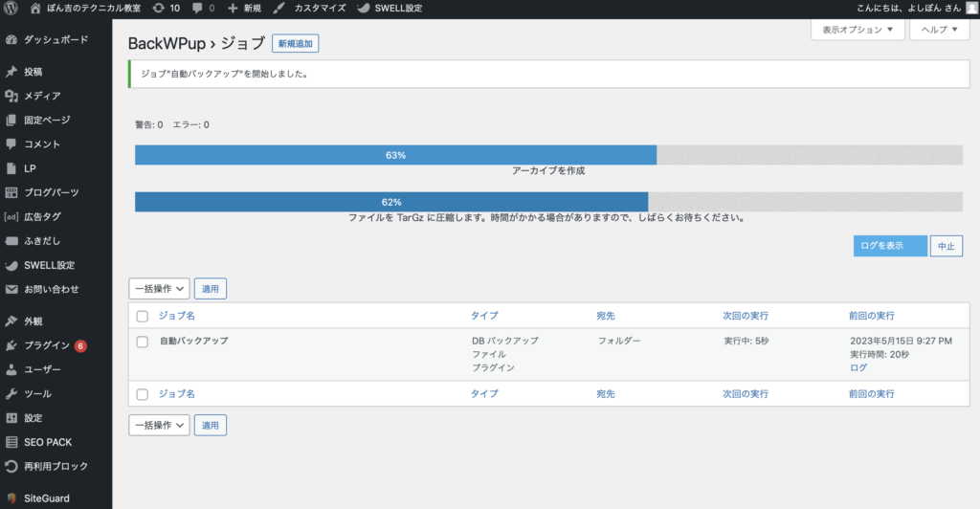Tick the select-all checkbox in table header
The image size is (980, 509).
pyautogui.click(x=143, y=316)
